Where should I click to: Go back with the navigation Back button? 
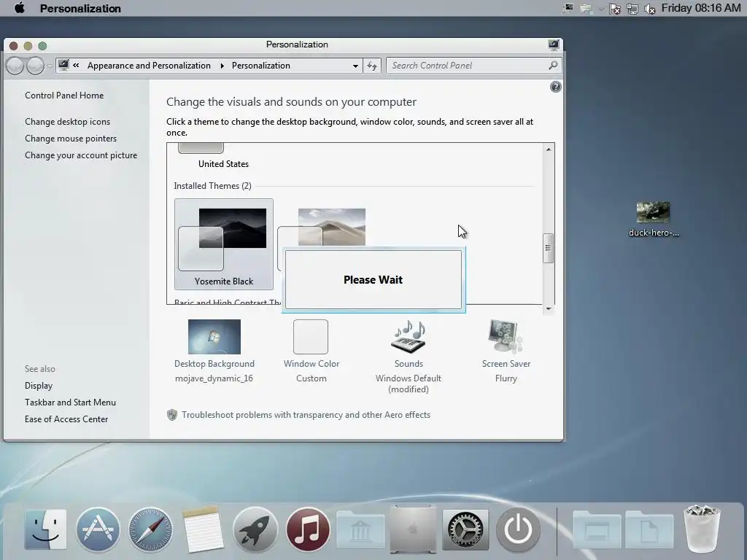15,66
